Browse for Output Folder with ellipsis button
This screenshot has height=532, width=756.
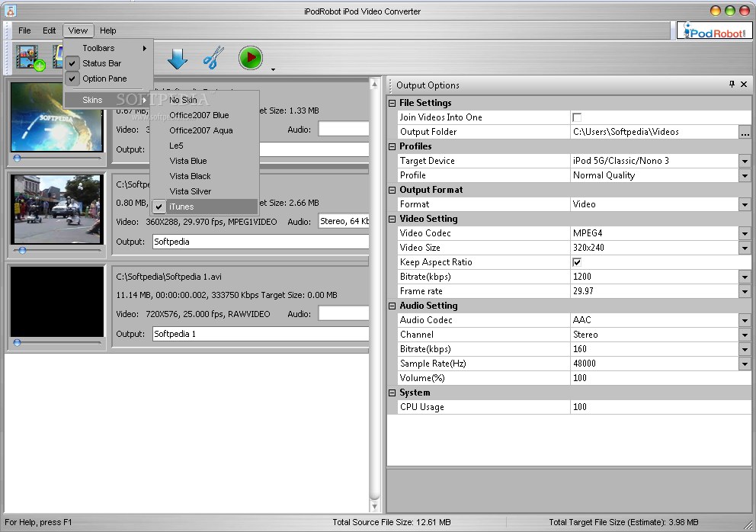pyautogui.click(x=745, y=132)
